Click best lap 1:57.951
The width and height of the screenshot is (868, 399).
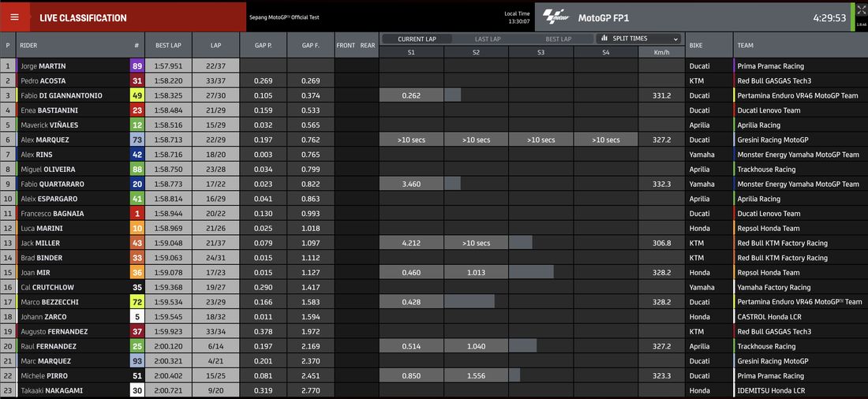[x=168, y=66]
